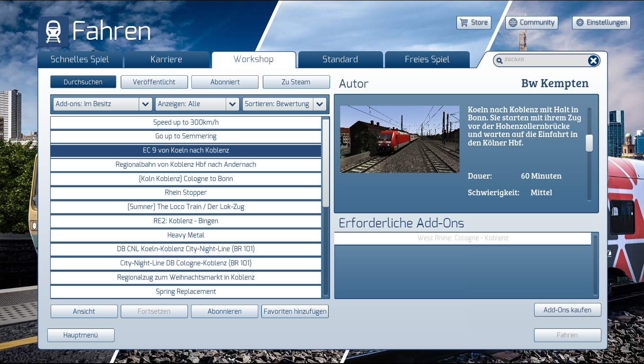Click the Fortsetzen button
Viewport: 644px width, 364px height.
tap(154, 311)
